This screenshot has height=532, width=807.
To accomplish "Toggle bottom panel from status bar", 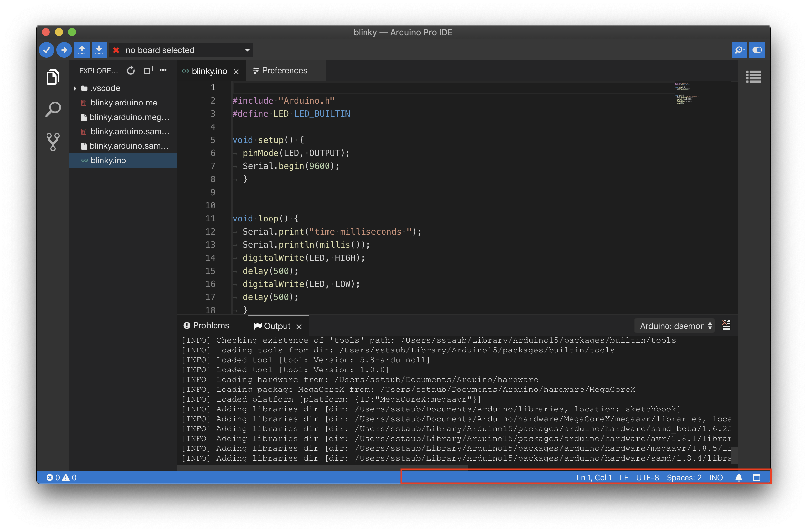I will tap(756, 477).
